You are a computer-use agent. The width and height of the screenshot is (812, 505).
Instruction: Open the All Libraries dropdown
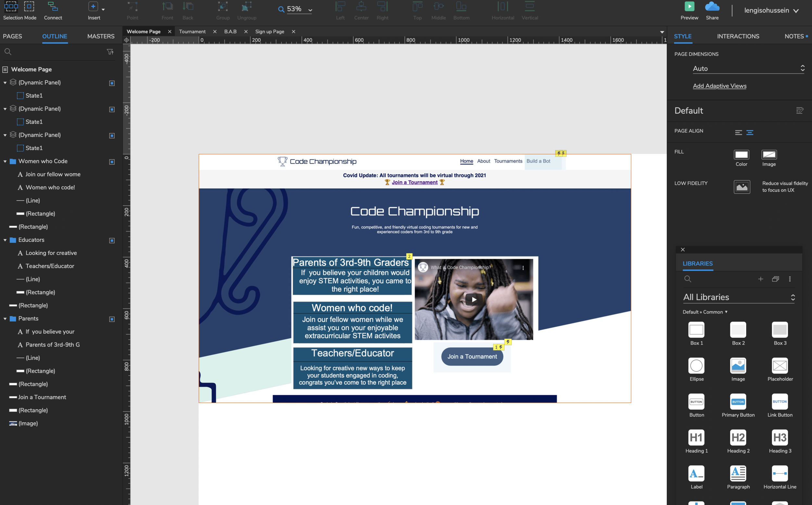[739, 297]
